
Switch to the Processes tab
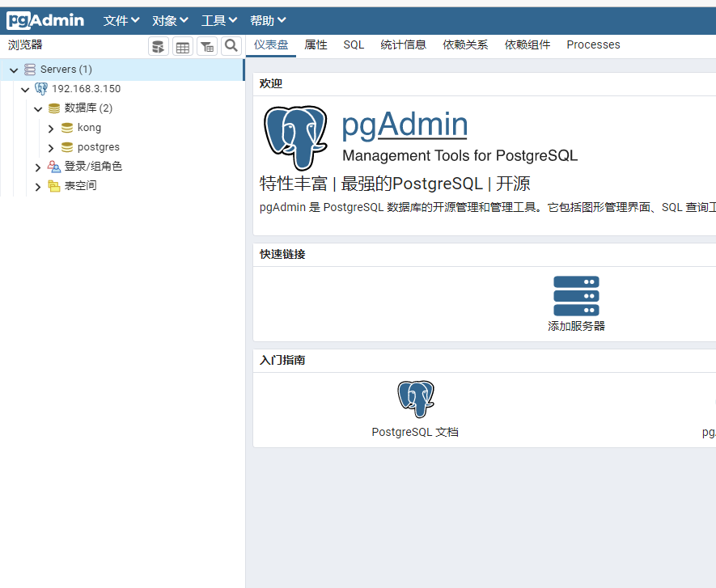click(593, 44)
